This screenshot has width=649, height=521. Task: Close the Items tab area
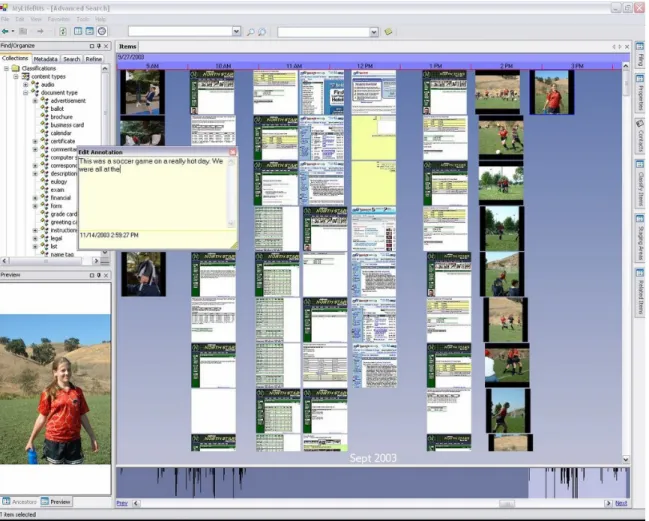coord(627,47)
